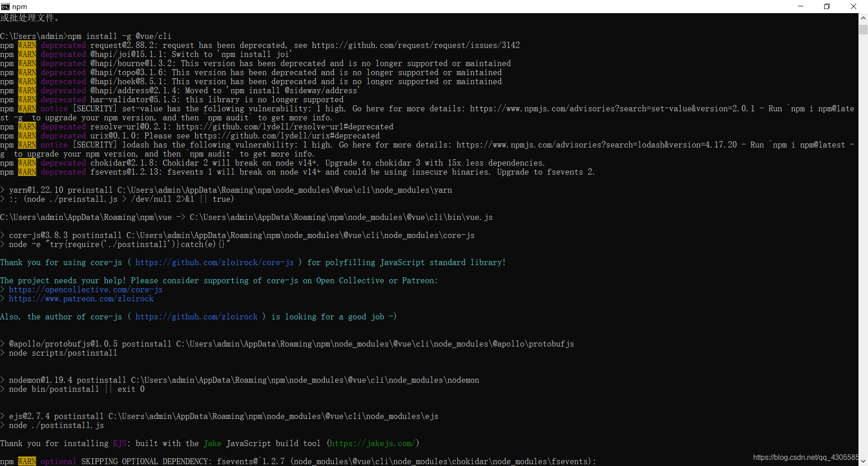Click the '[SECURITY] lodash' notice line
Image resolution: width=868 pixels, height=466 pixels.
(427, 149)
